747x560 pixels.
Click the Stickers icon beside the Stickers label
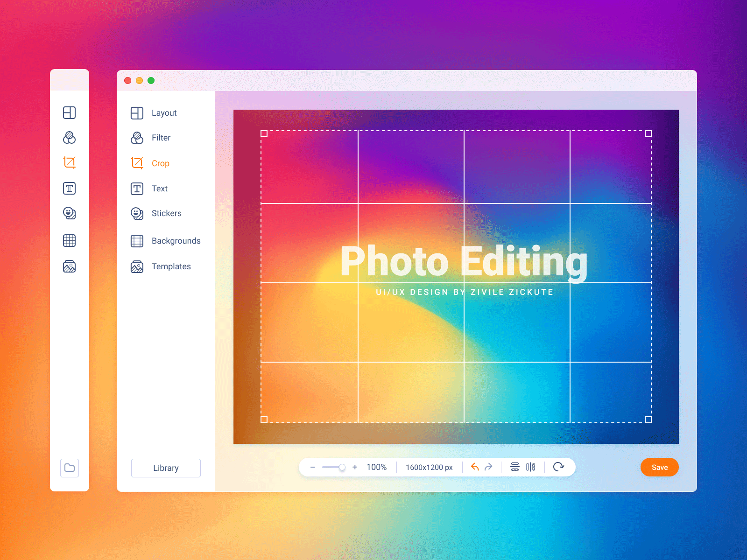pyautogui.click(x=137, y=213)
